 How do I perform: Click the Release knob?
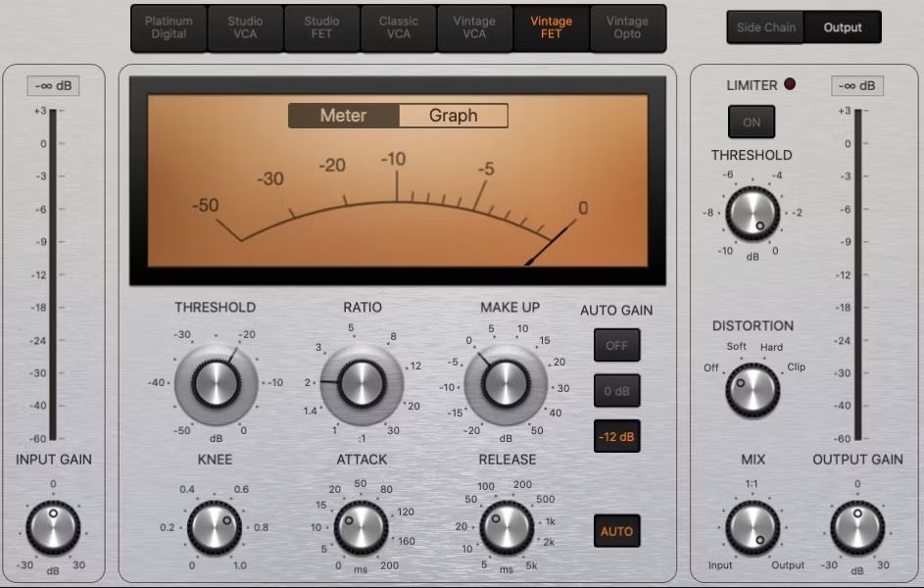tap(507, 527)
